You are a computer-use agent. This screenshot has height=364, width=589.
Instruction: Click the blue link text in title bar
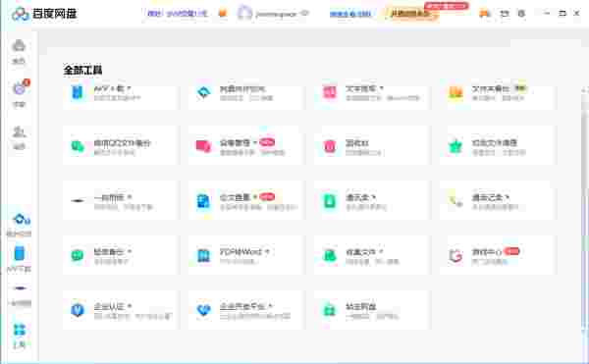click(350, 14)
